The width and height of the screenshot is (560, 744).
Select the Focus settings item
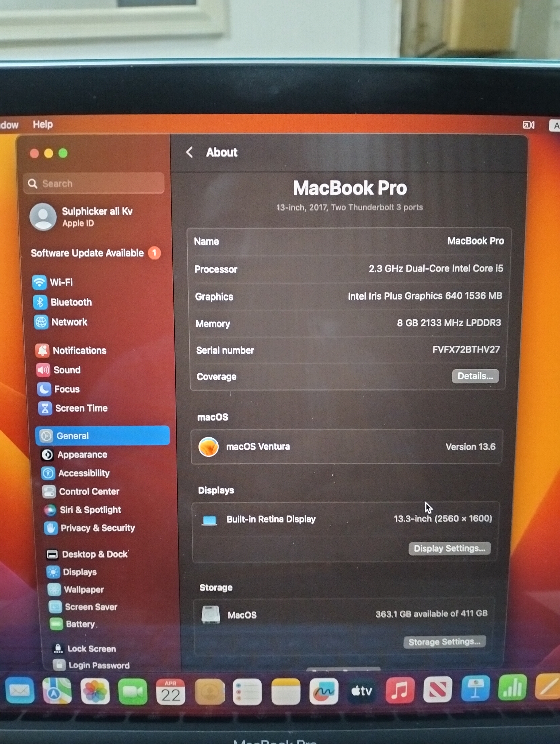[x=59, y=389]
